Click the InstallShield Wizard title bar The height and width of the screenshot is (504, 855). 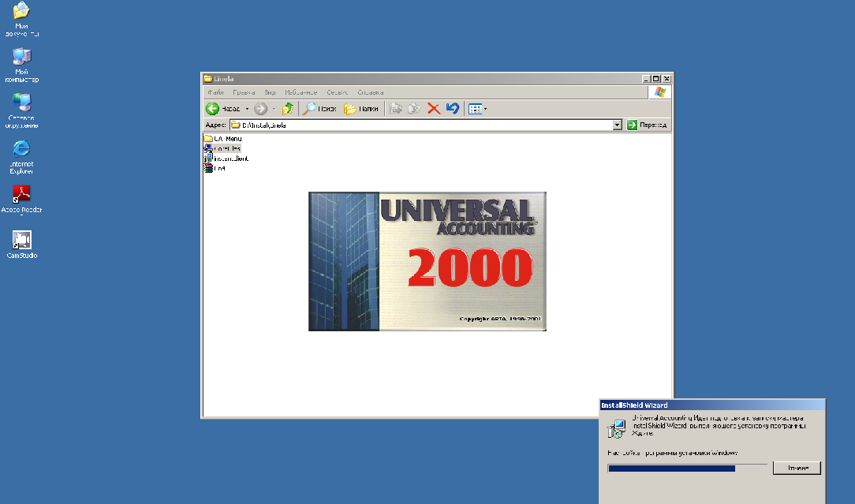[712, 405]
